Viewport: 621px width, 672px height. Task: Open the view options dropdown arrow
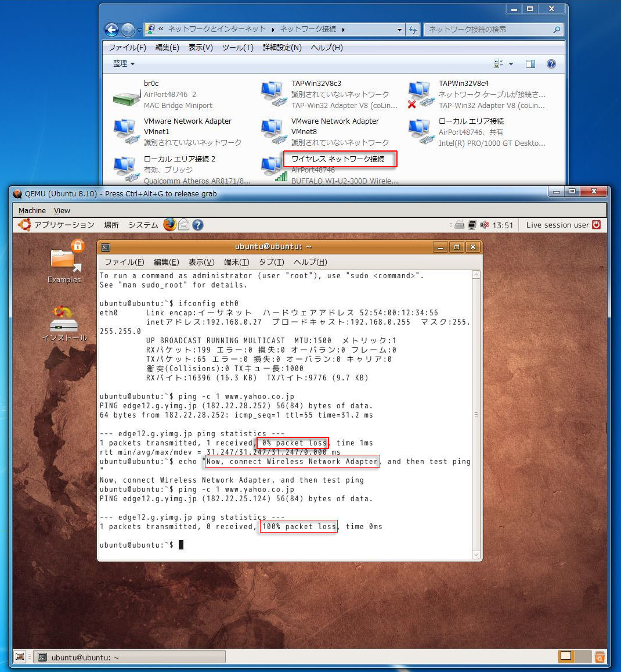point(511,64)
